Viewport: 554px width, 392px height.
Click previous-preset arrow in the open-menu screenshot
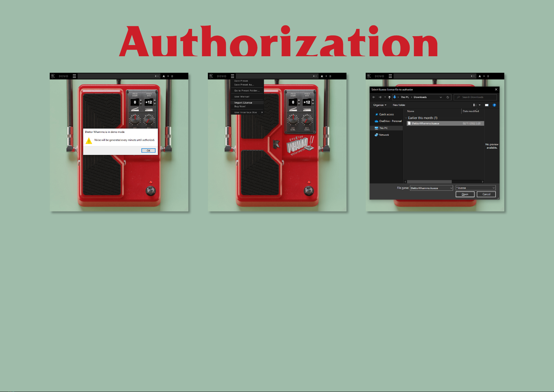click(x=314, y=76)
